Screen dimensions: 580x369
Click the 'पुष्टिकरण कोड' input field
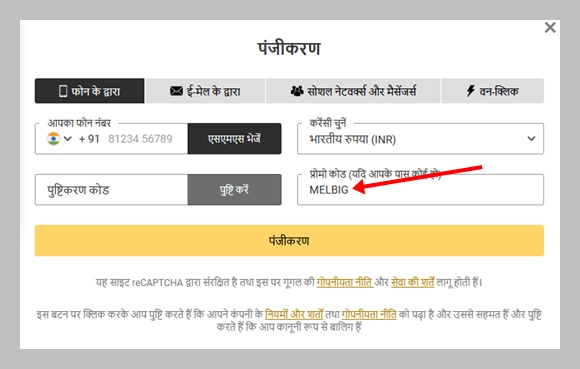[111, 190]
